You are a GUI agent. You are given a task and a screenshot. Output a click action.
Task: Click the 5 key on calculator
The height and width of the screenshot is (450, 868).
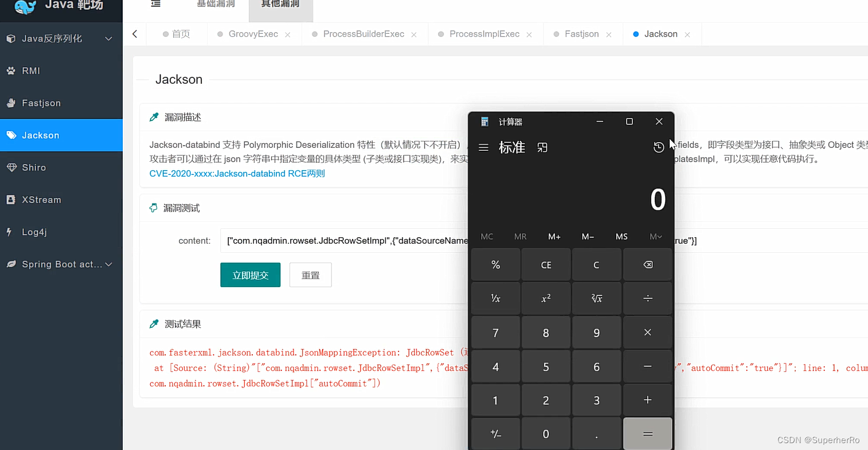pyautogui.click(x=546, y=366)
